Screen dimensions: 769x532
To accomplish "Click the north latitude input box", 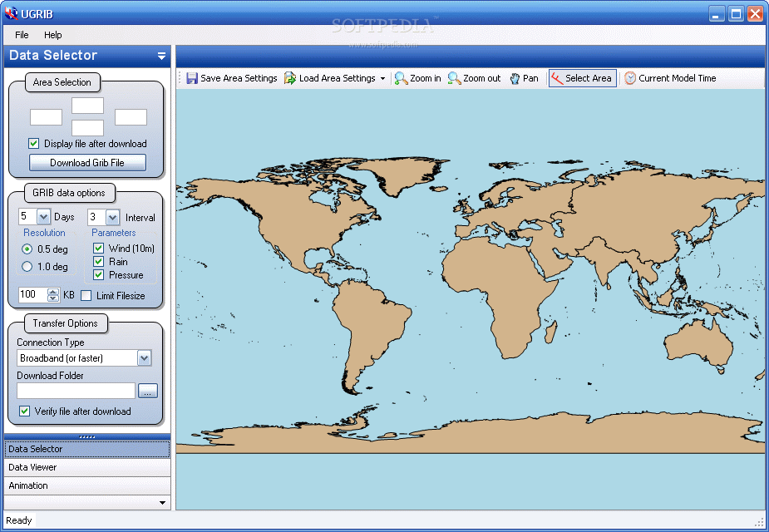I will coord(88,106).
